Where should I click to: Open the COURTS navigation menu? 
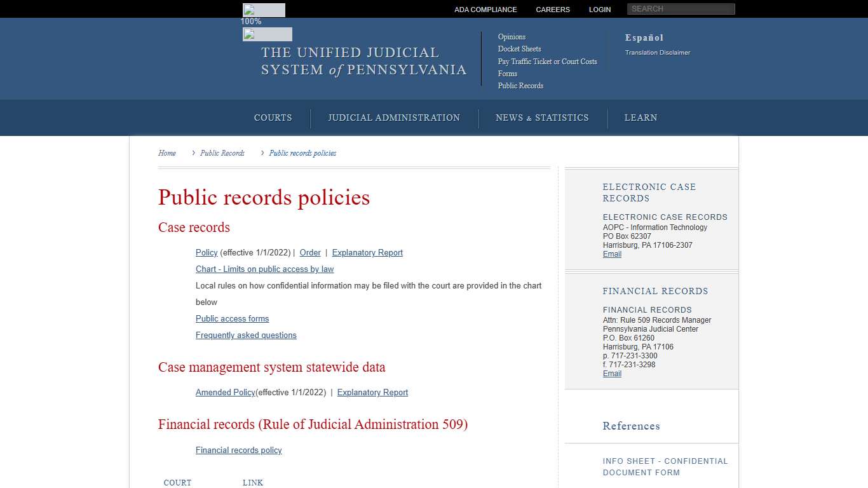pyautogui.click(x=273, y=118)
